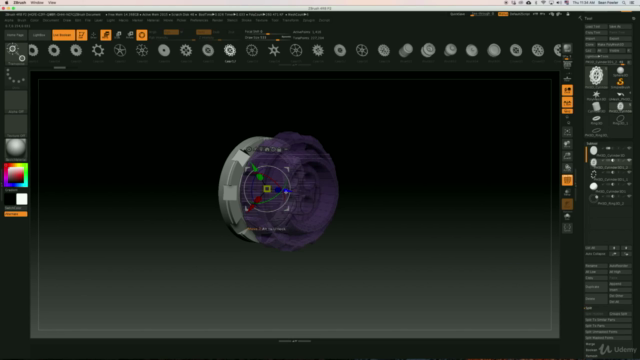Open the Alpha menu
Image resolution: width=640 pixels, height=360 pixels.
click(9, 20)
